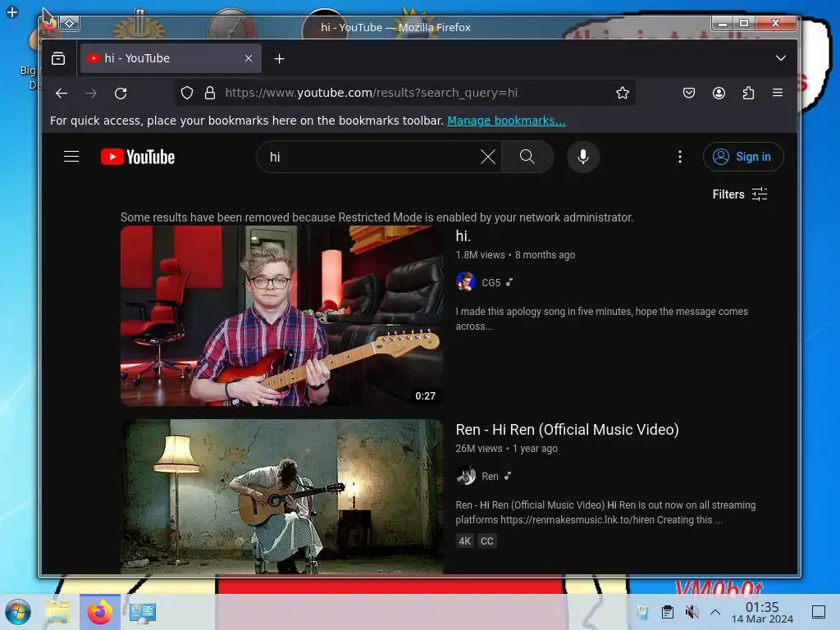This screenshot has width=840, height=630.
Task: Open tracking protection shield icon
Action: (186, 93)
